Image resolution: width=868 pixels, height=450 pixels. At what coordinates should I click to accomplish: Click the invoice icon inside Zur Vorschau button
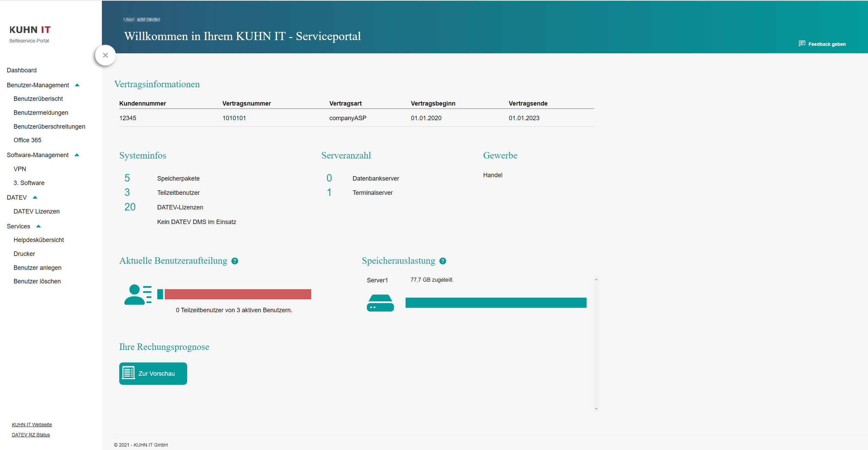(x=128, y=373)
